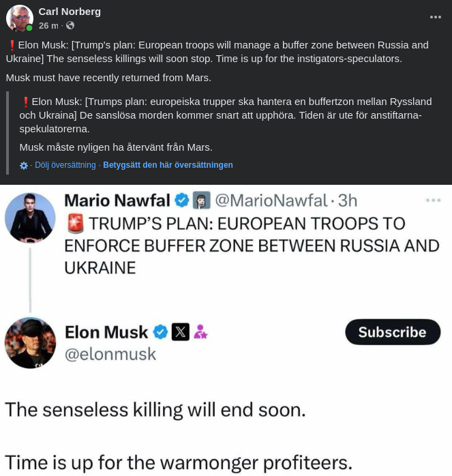
Task: Click the red siren emoji in the tweet
Action: 75,224
